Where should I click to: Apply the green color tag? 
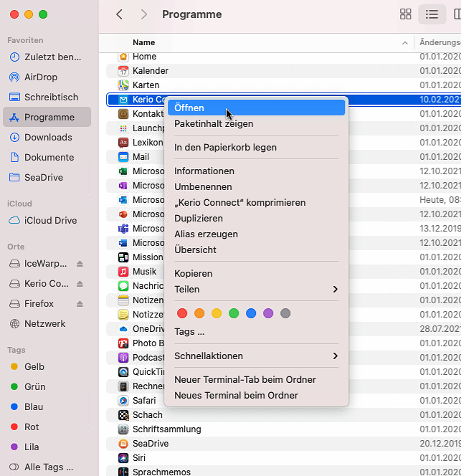pos(234,313)
